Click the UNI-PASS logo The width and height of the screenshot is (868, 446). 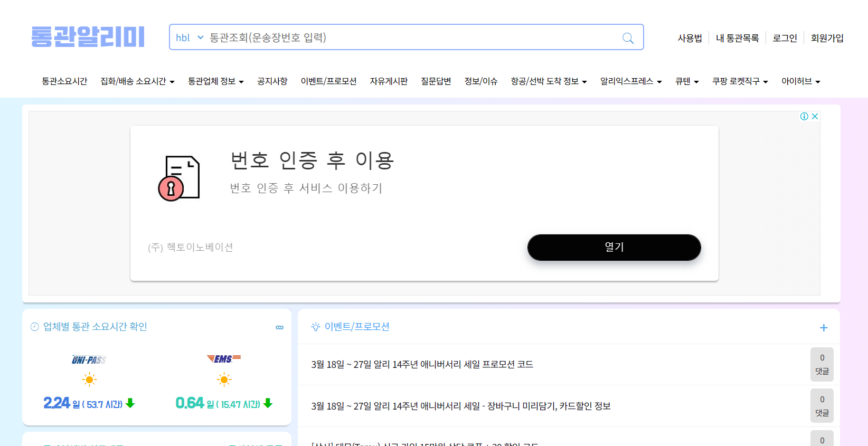89,359
